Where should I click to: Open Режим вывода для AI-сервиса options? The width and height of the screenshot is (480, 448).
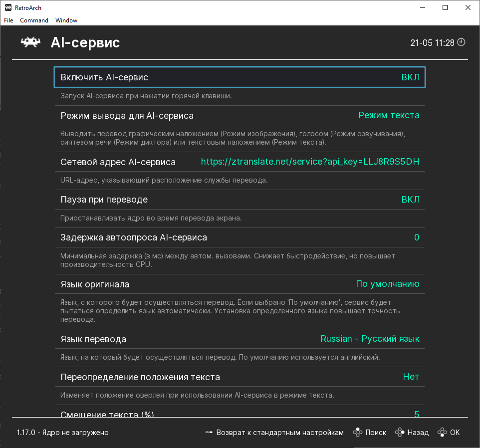coord(389,115)
